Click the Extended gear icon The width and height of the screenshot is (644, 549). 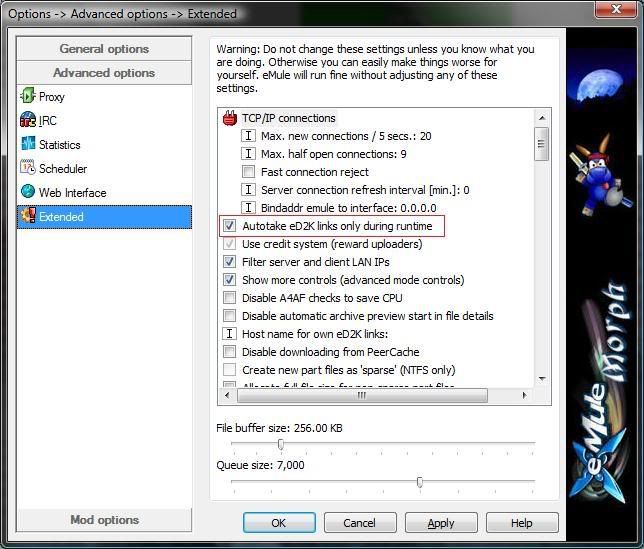[x=28, y=216]
